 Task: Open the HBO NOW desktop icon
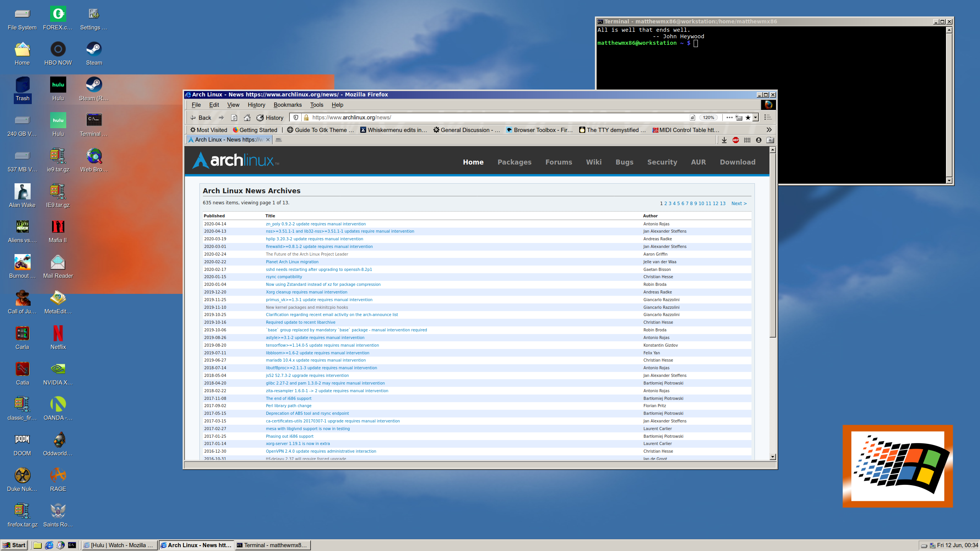(58, 54)
